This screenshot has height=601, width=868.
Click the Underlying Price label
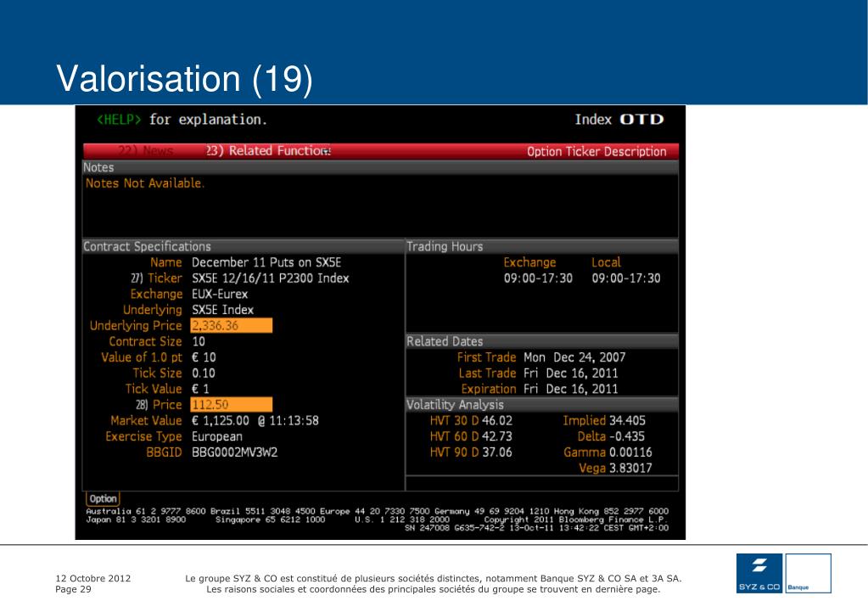136,326
